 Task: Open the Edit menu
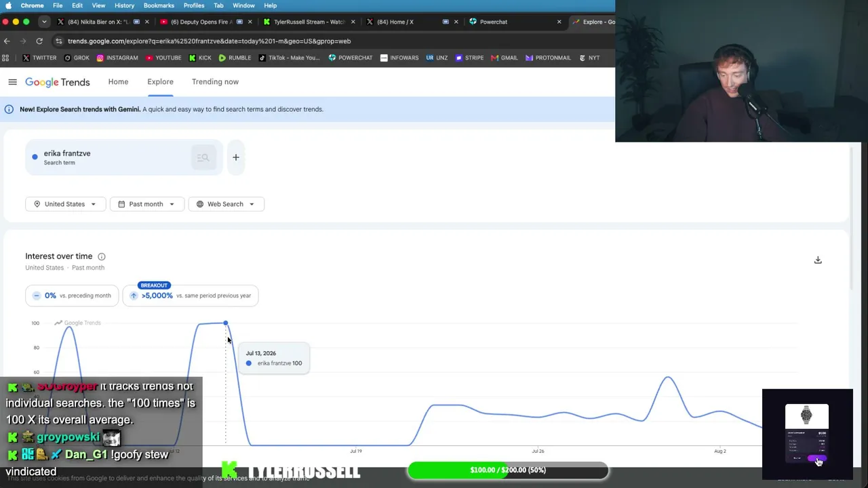[77, 5]
